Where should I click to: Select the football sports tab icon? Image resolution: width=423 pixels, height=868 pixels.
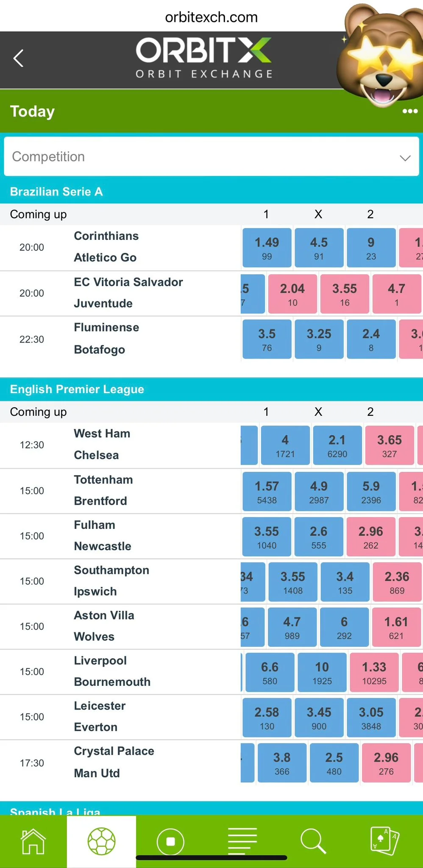(x=101, y=841)
